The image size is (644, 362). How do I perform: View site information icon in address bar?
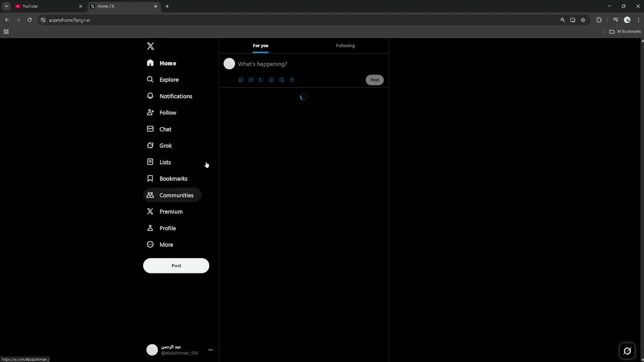click(x=43, y=20)
